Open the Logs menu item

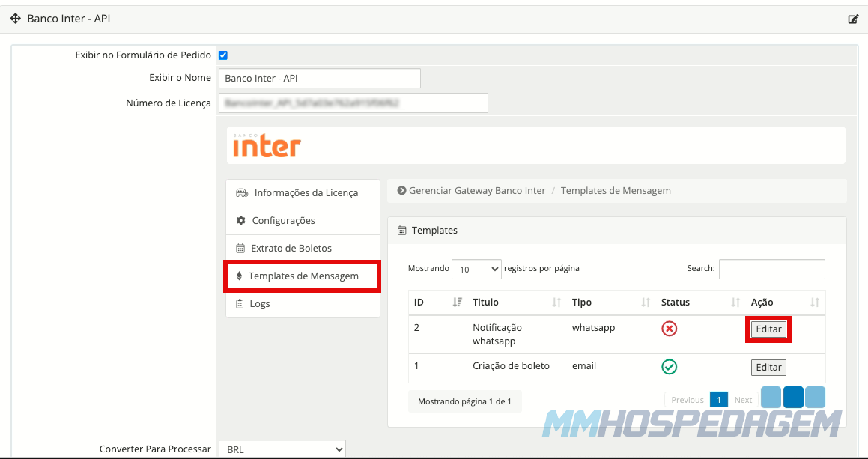pos(303,304)
